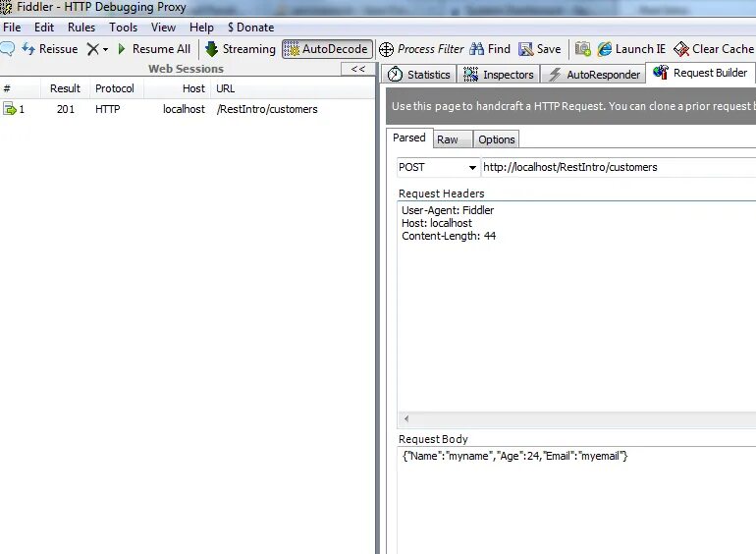This screenshot has width=756, height=554.
Task: Click the 201 result cell
Action: 66,109
